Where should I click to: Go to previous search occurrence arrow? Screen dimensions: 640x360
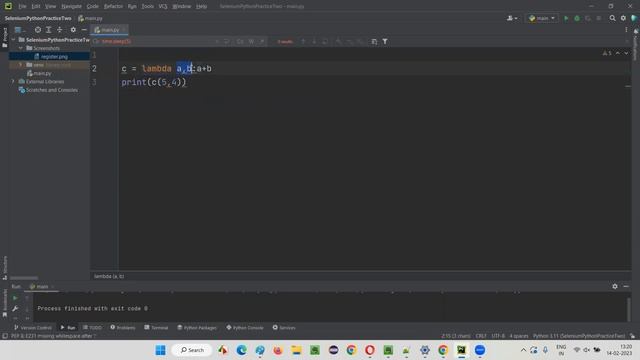303,42
